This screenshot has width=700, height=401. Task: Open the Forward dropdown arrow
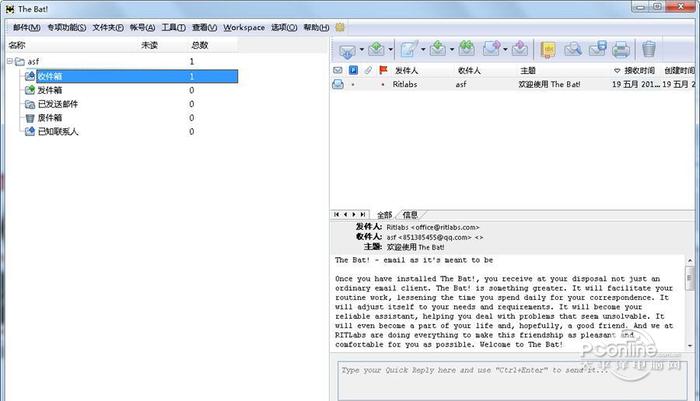point(505,50)
